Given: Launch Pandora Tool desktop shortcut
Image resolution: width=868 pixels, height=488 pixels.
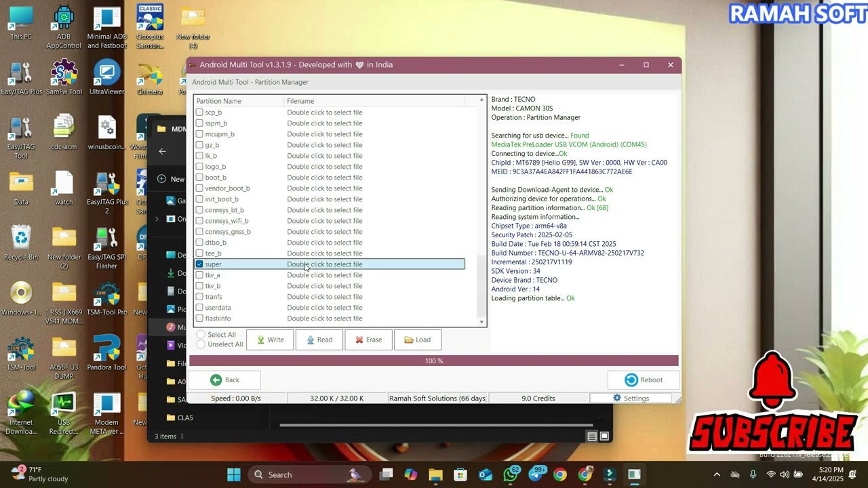Looking at the screenshot, I should coord(106,354).
